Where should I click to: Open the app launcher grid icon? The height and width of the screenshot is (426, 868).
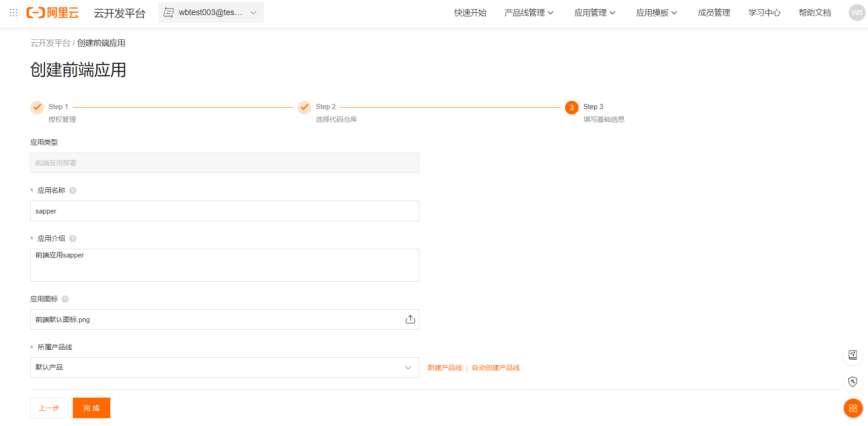(x=14, y=13)
